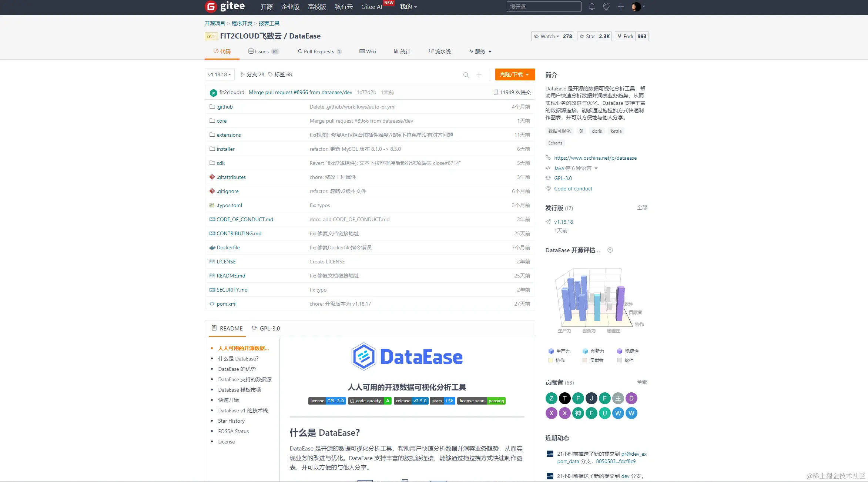Open the GPL-3.0 tab above the README

tap(265, 328)
